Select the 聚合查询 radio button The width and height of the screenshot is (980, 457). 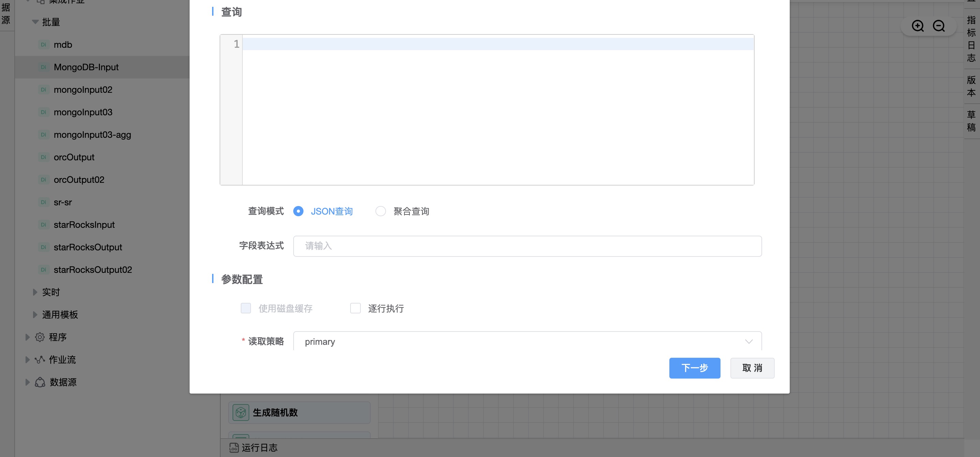point(381,211)
